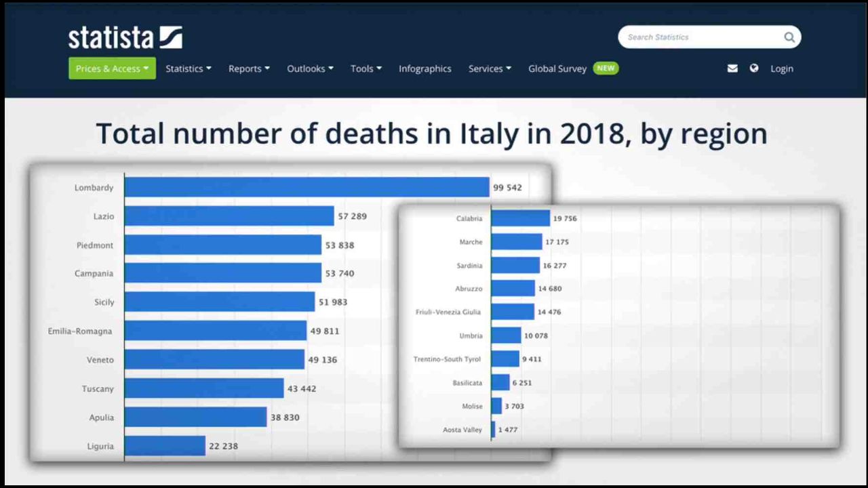Click the Statista logo
868x488 pixels.
[x=125, y=37]
